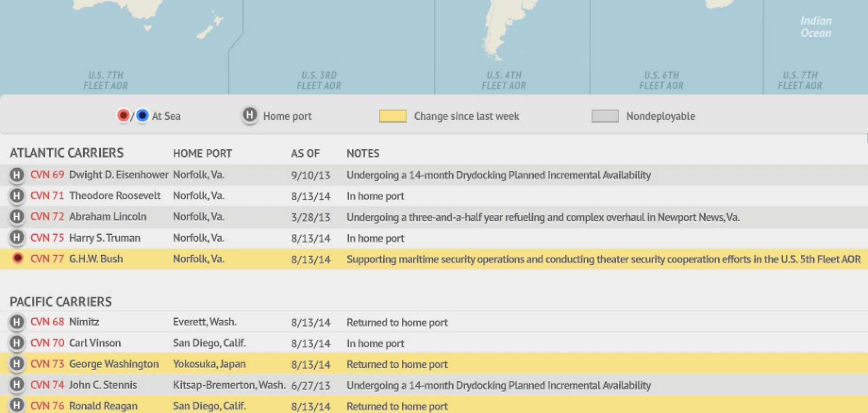This screenshot has height=413, width=868.
Task: Select CVN 74 hull number
Action: [x=47, y=385]
